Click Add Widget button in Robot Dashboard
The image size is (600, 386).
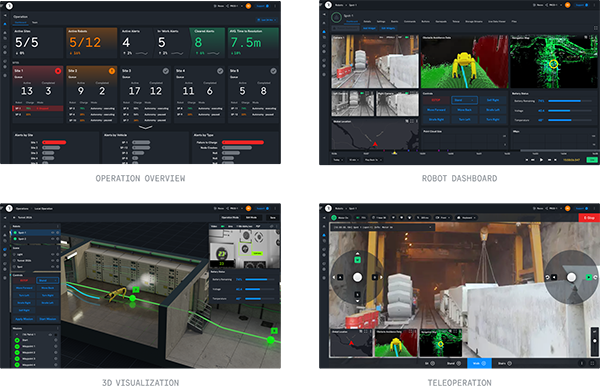pos(369,28)
